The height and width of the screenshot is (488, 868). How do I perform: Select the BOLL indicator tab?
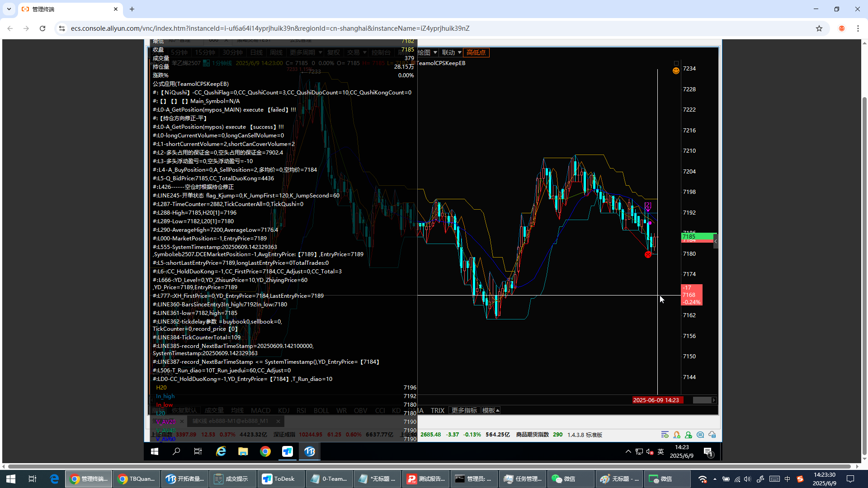(x=321, y=410)
